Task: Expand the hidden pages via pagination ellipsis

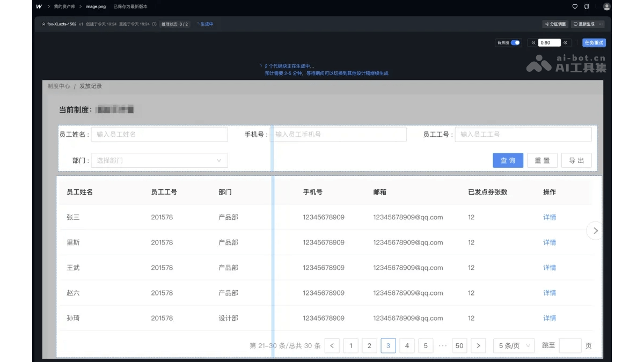Action: click(x=442, y=345)
